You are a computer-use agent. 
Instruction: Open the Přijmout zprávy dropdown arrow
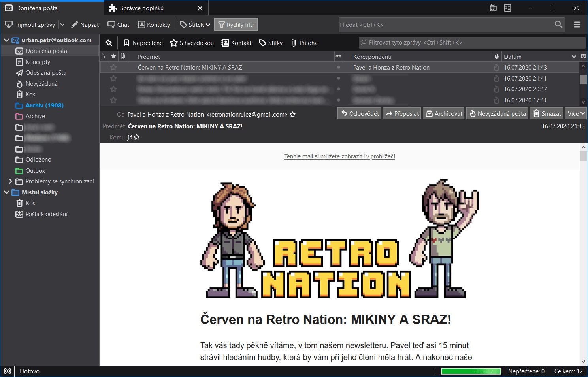pyautogui.click(x=62, y=25)
